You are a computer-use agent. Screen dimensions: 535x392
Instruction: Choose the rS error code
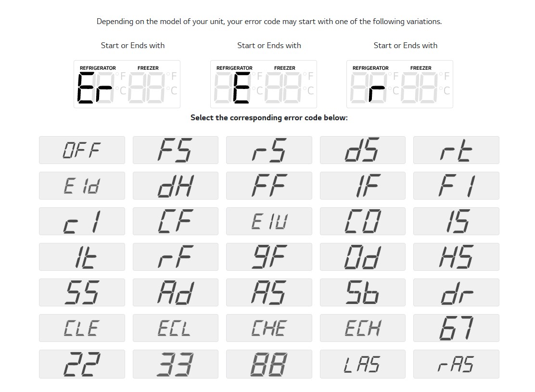(268, 150)
